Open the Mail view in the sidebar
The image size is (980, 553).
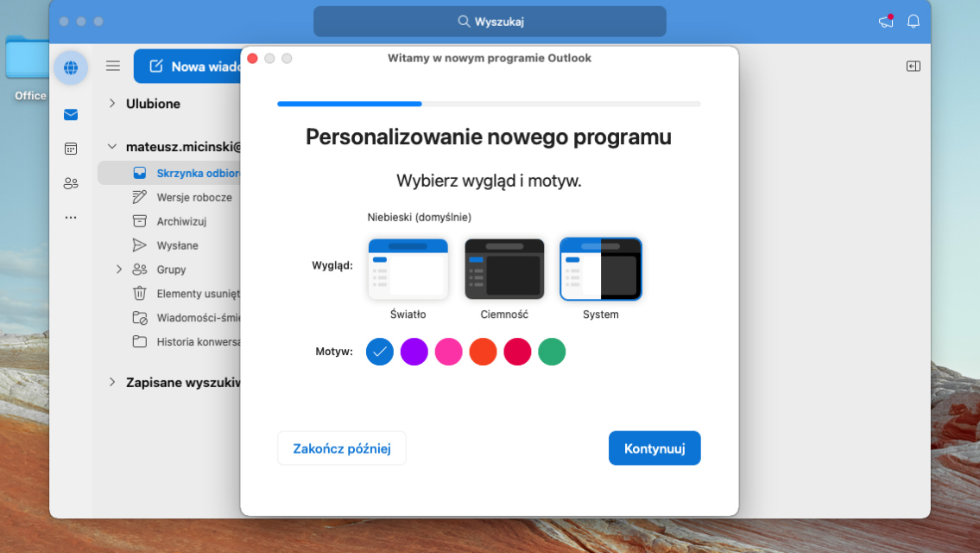71,114
